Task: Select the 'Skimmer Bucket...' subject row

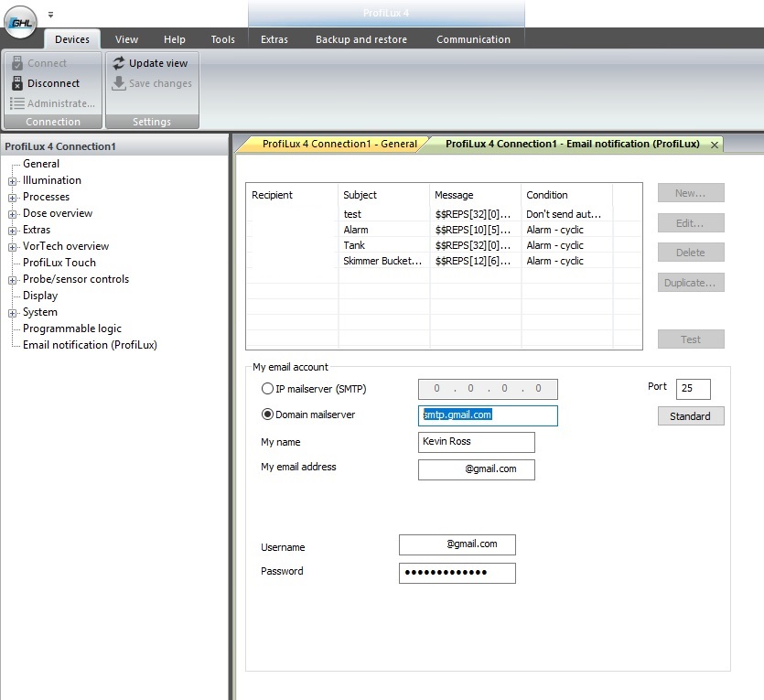Action: [382, 261]
